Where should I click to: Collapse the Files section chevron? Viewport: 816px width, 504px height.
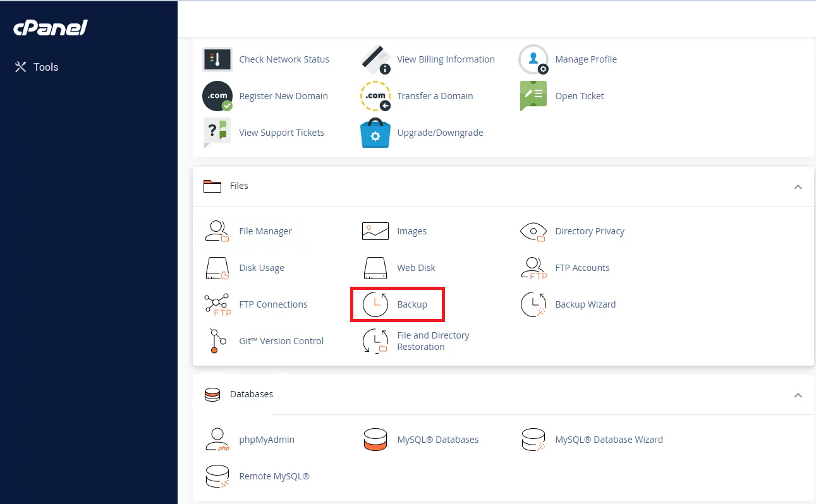click(x=798, y=186)
